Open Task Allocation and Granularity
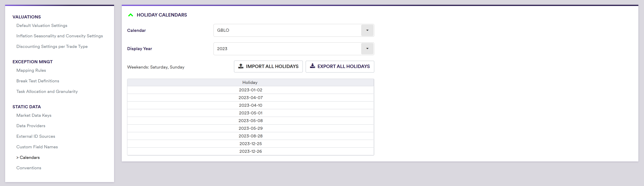The height and width of the screenshot is (186, 644). [x=47, y=92]
